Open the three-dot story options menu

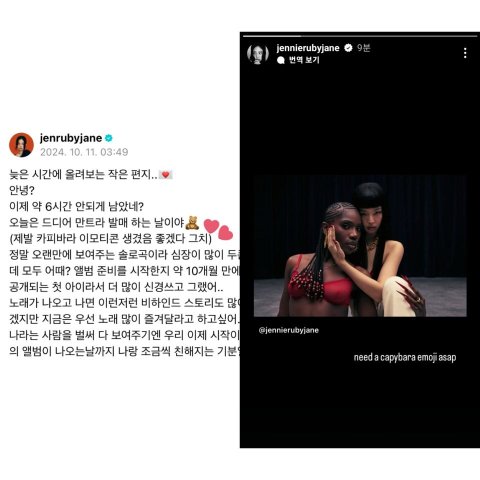pyautogui.click(x=465, y=53)
